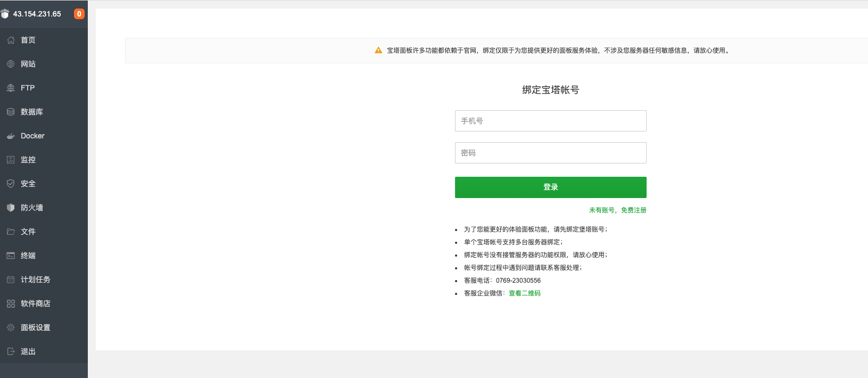Click the 绑定帐号没有接管服务器的功能权限 bullet
This screenshot has width=868, height=378.
[536, 255]
